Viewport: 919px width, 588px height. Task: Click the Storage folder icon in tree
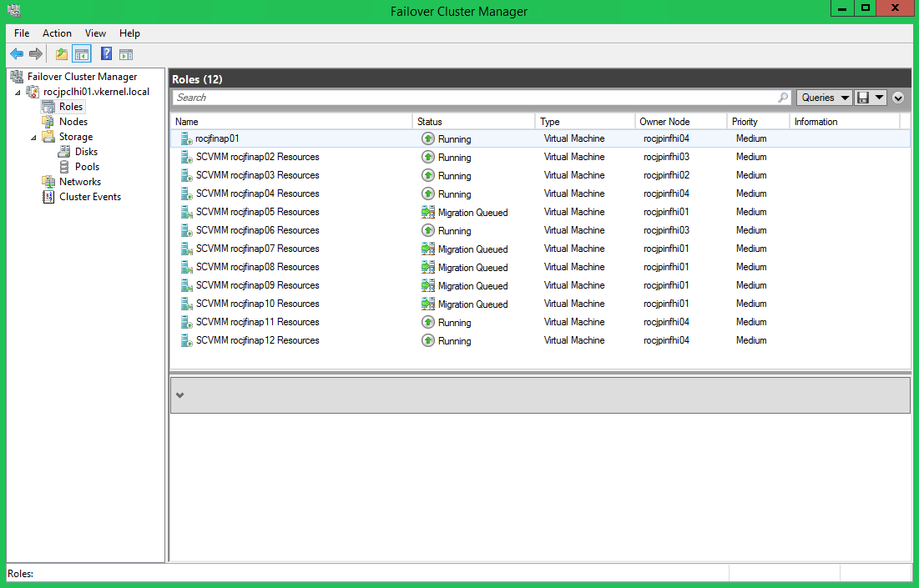click(x=48, y=137)
